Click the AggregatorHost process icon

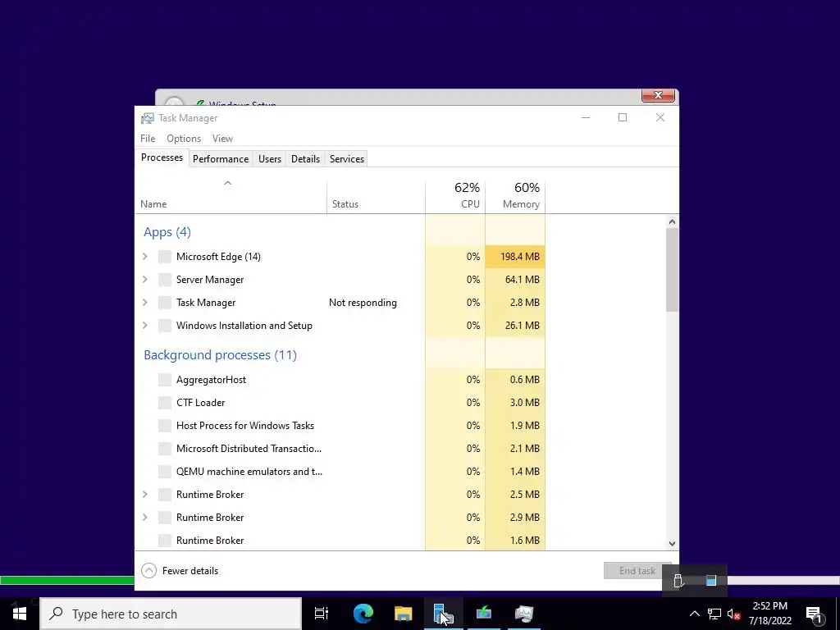(x=164, y=380)
